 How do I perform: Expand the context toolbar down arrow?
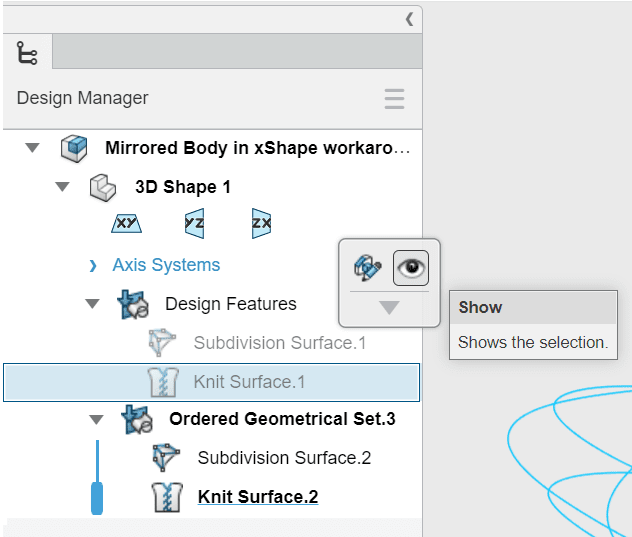click(389, 308)
